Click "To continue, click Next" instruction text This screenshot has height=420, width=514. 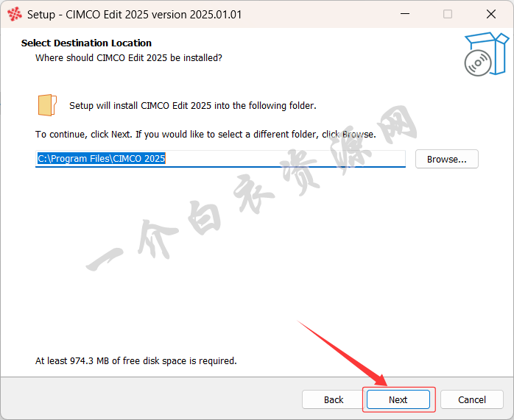click(205, 134)
